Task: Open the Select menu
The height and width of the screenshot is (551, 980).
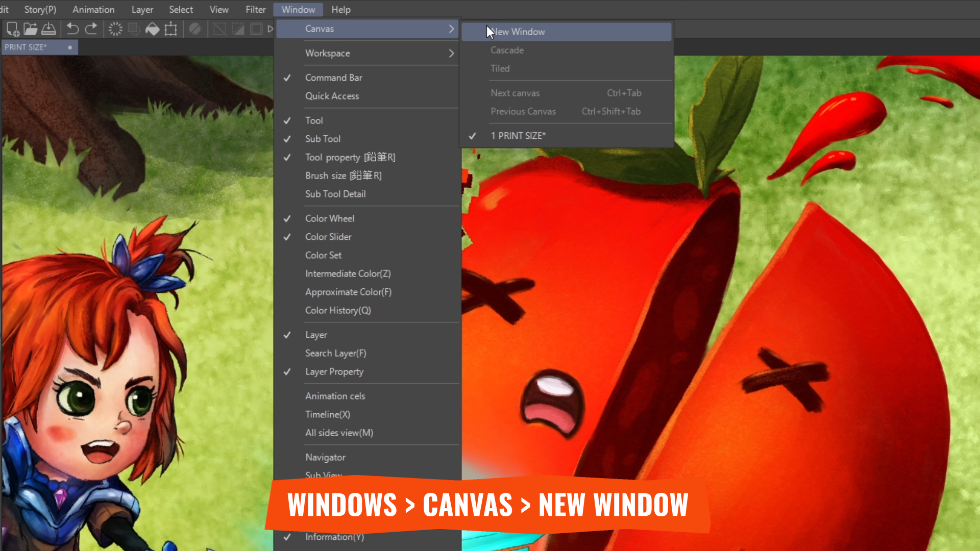Action: (181, 10)
